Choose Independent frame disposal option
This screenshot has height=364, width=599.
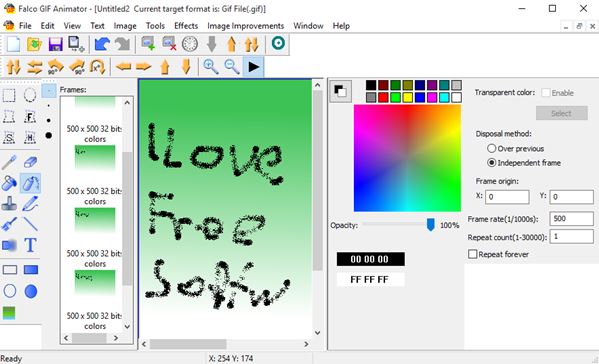[492, 163]
